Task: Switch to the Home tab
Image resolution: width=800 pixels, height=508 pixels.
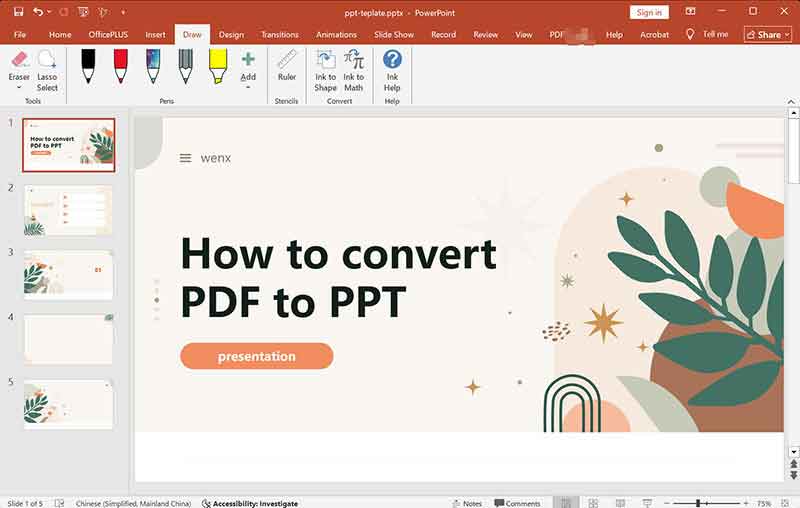Action: click(x=60, y=35)
